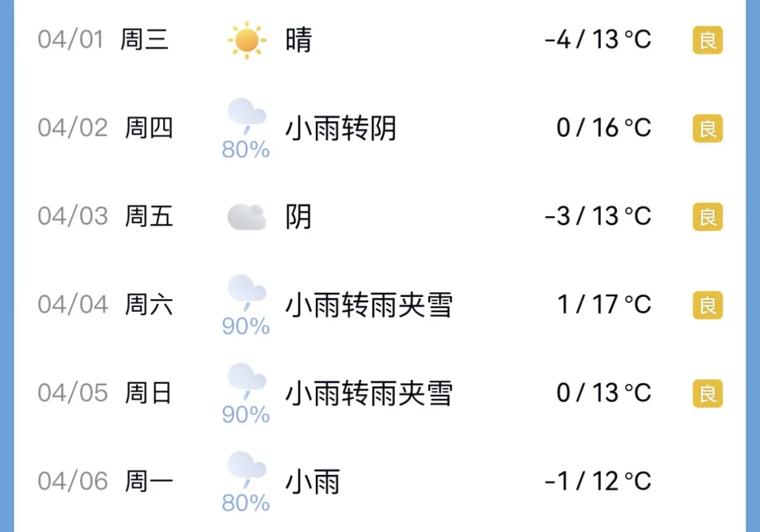Tap the -4 / 13 °C temperature
The width and height of the screenshot is (760, 532).
pos(597,40)
